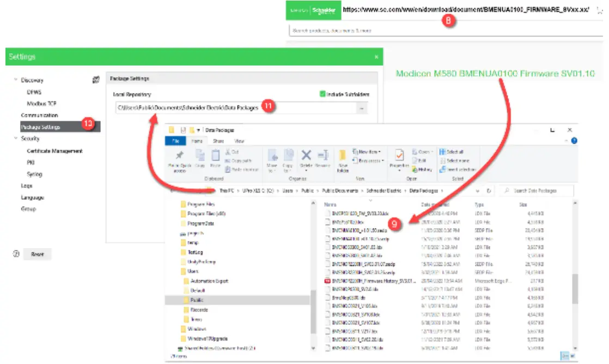Select DPWS under Discovery
The image size is (609, 364).
34,92
